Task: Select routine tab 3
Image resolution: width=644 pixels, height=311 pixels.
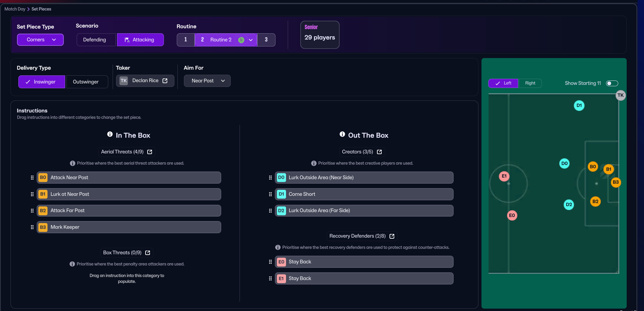Action: 266,40
